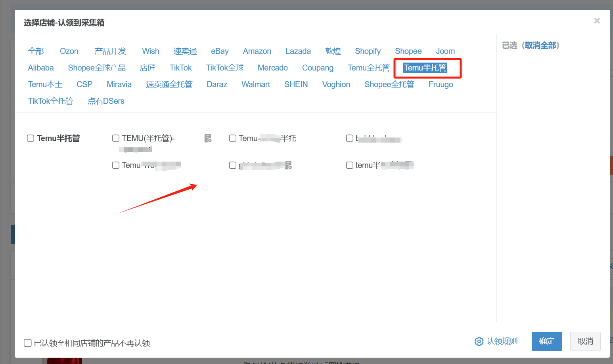Switch to the Walmart tab
613x364 pixels.
pyautogui.click(x=256, y=84)
